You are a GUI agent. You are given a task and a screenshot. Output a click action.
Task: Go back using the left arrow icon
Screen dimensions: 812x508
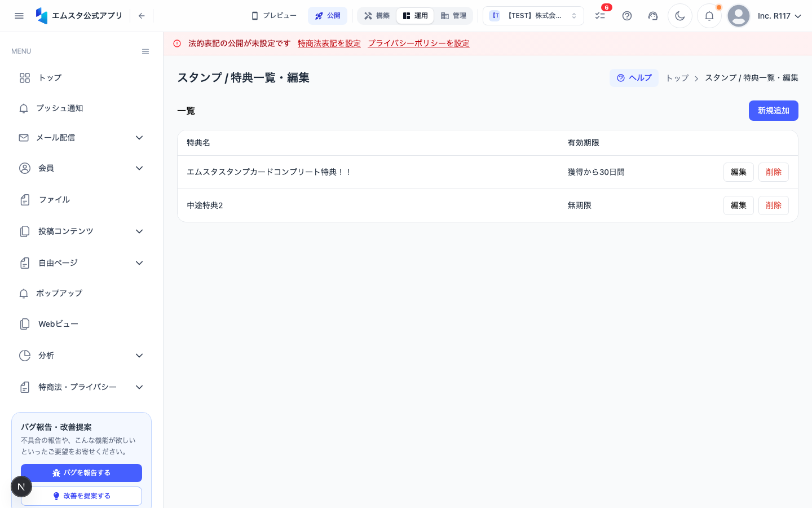point(142,16)
